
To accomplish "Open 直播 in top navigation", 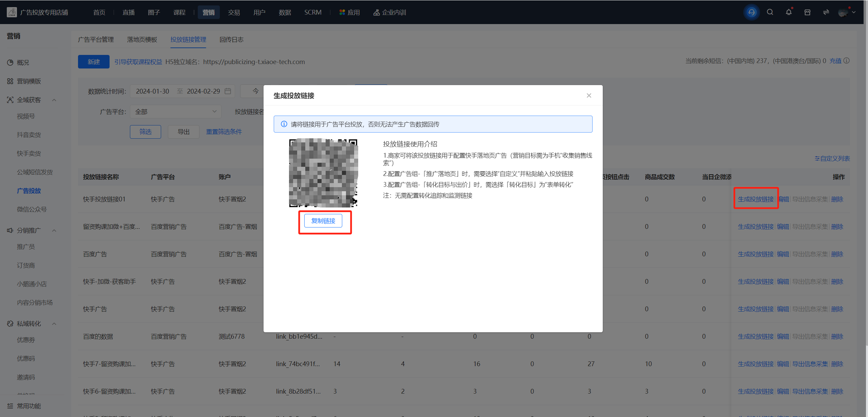I will (129, 12).
